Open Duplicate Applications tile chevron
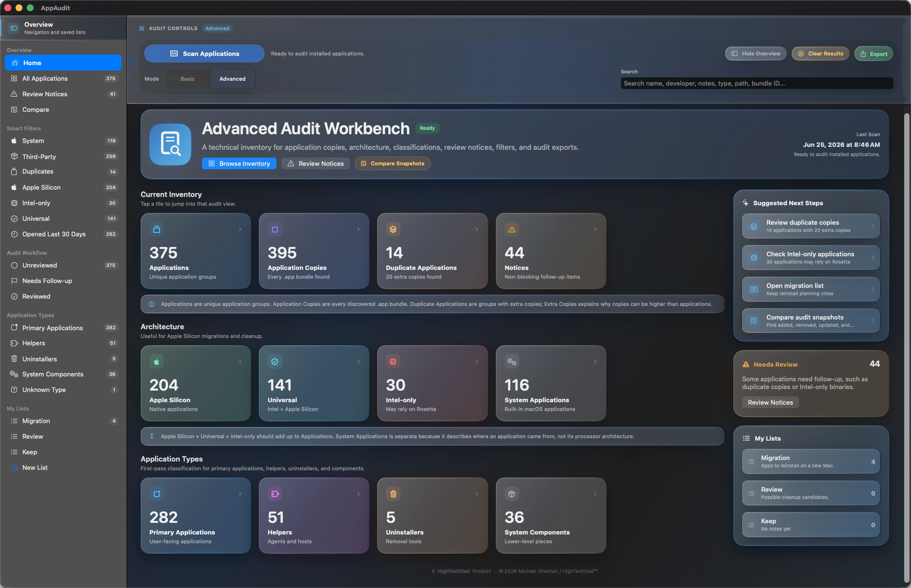 [477, 230]
